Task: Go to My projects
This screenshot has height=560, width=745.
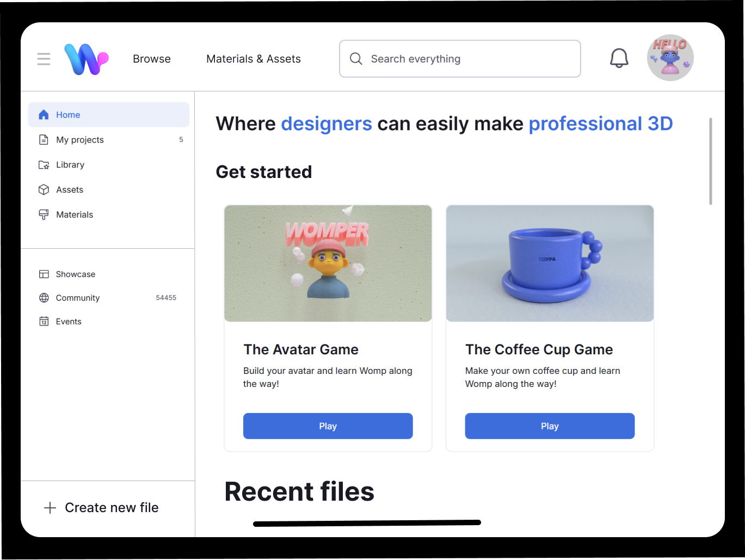Action: [80, 140]
